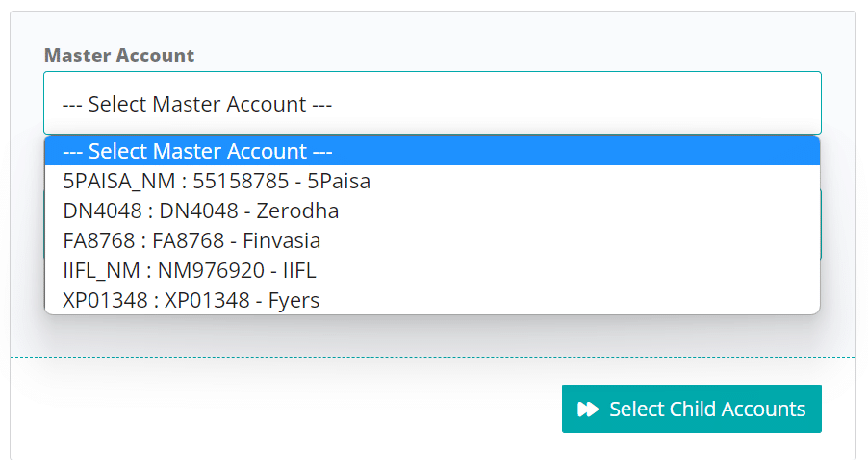This screenshot has width=868, height=472.
Task: Focus the closed Select Master Account field text
Action: 197,104
